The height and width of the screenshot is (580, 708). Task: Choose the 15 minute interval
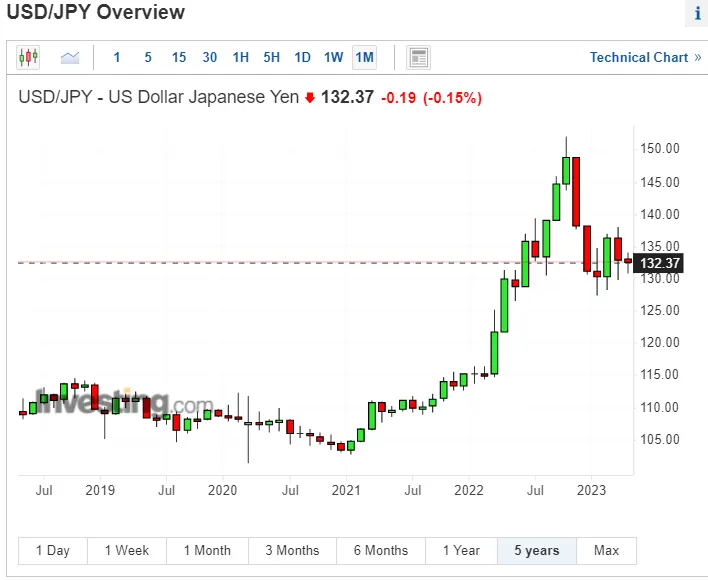click(179, 57)
